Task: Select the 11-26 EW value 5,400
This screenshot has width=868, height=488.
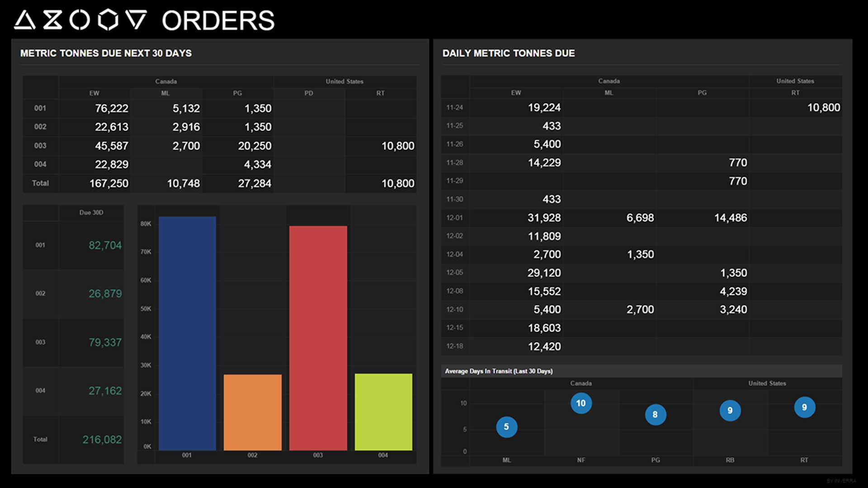Action: [547, 144]
